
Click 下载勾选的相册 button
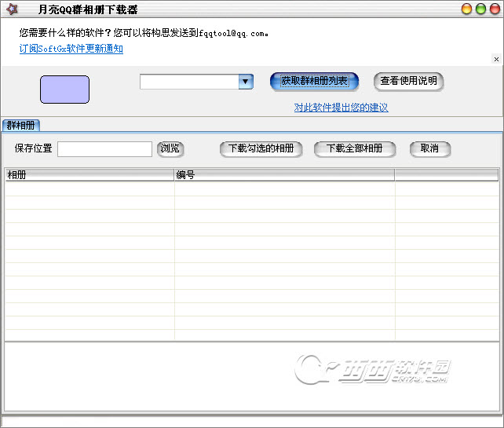(x=261, y=149)
